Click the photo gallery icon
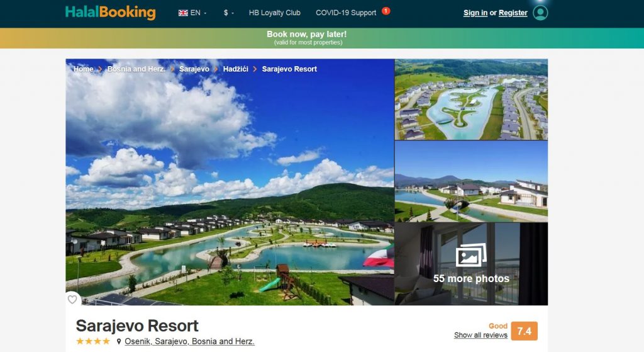The width and height of the screenshot is (644, 352). coord(471,256)
